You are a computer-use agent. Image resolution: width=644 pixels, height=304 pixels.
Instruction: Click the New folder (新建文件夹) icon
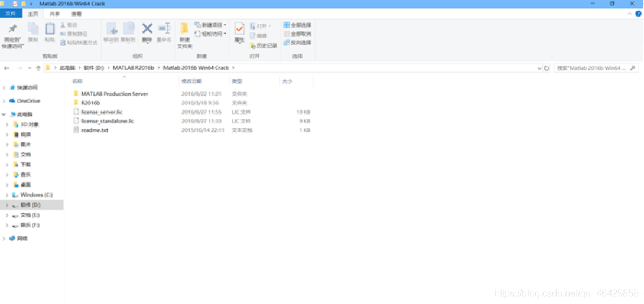click(x=184, y=29)
